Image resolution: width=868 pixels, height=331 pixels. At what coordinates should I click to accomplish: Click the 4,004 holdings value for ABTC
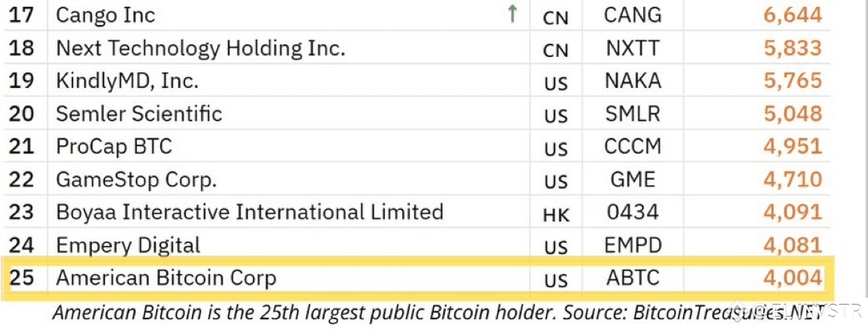click(x=793, y=278)
